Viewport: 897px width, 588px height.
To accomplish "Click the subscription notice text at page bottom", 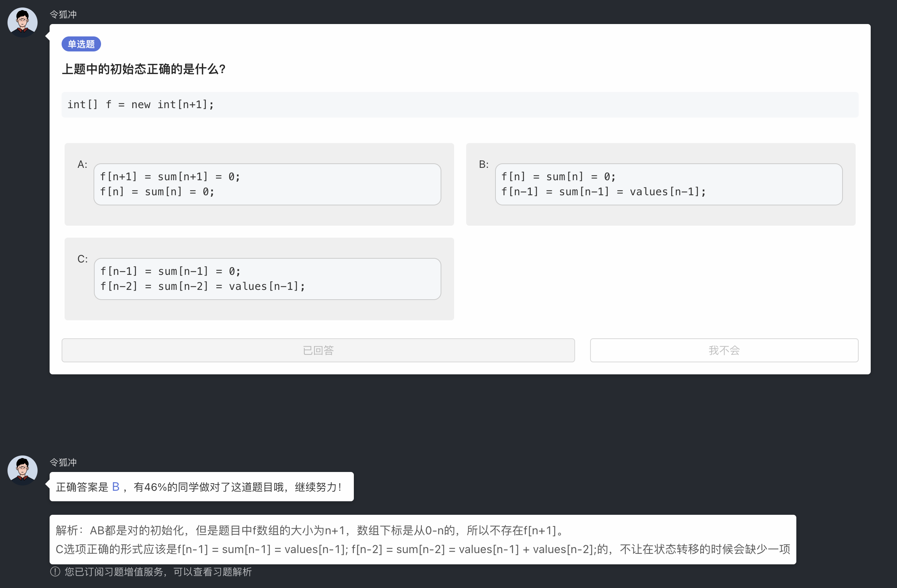I will (157, 572).
